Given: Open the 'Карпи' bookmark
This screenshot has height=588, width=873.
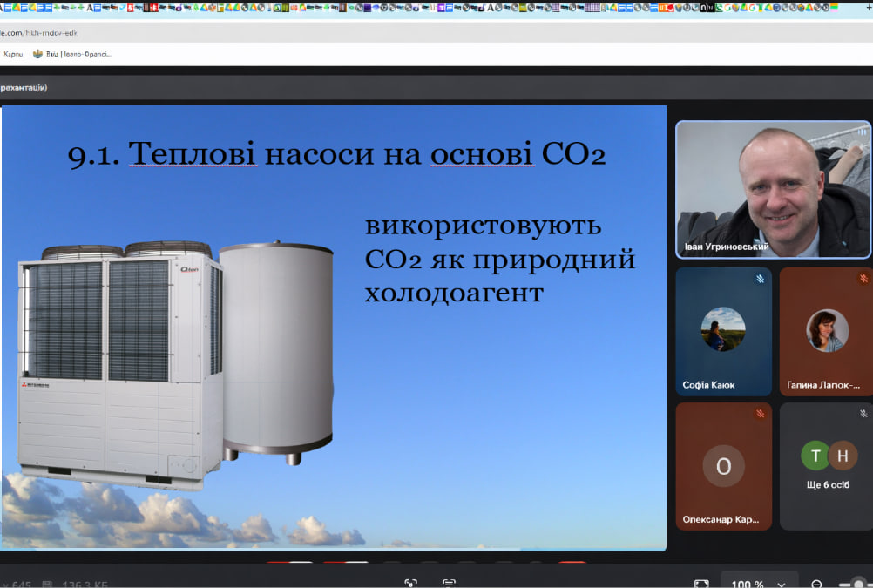Looking at the screenshot, I should tap(13, 54).
